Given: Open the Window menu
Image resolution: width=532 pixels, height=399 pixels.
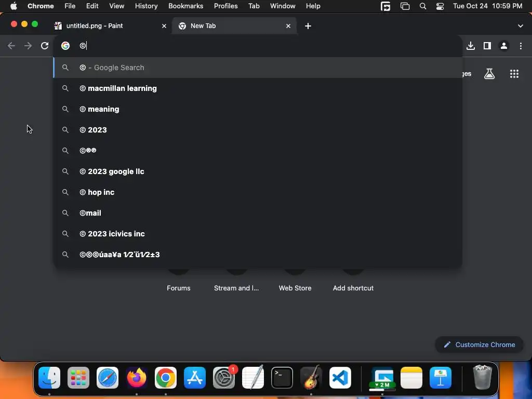Looking at the screenshot, I should click(283, 6).
